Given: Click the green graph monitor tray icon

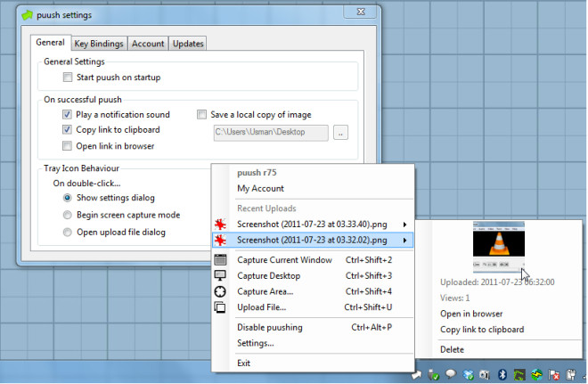Looking at the screenshot, I should [519, 374].
